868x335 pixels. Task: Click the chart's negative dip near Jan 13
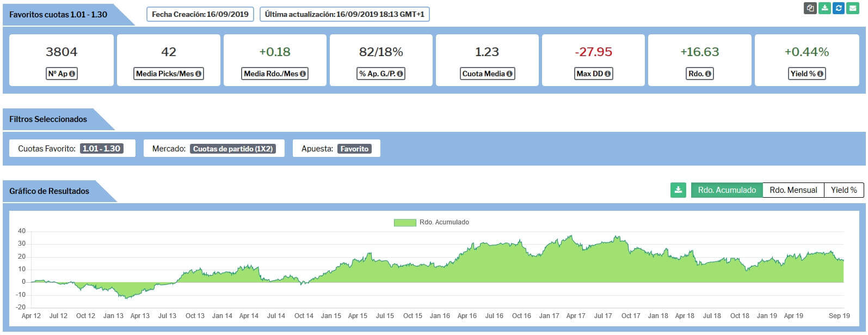126,297
